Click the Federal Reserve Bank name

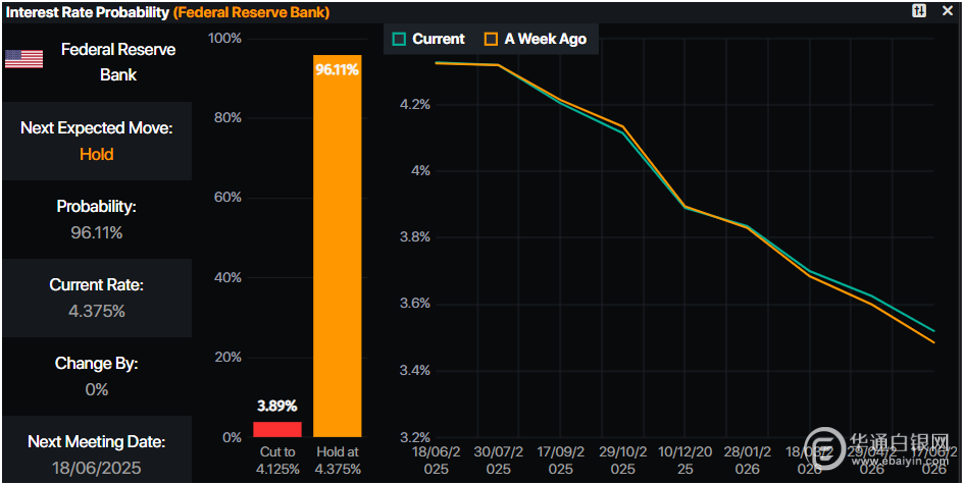[x=118, y=62]
